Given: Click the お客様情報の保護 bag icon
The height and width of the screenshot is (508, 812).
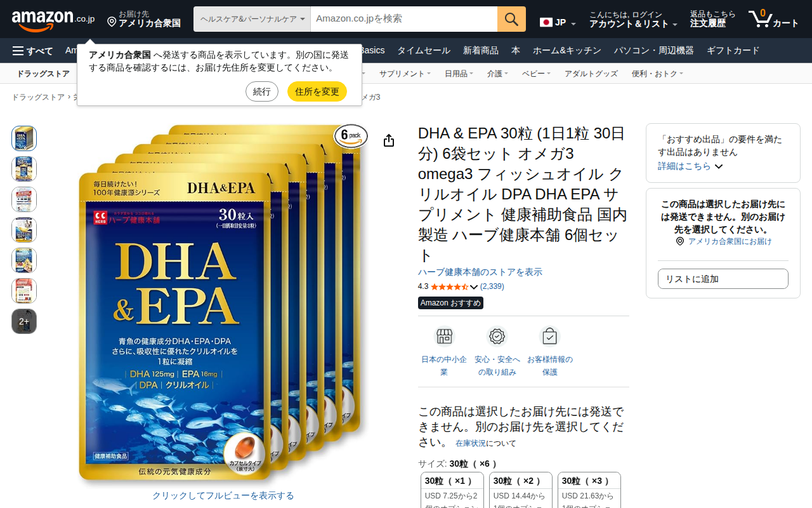Looking at the screenshot, I should coord(550,336).
